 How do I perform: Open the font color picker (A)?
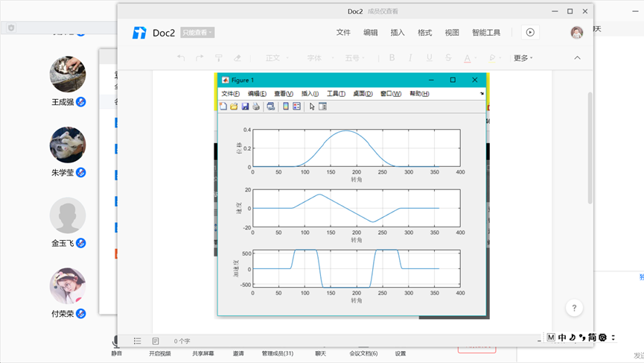tap(468, 58)
